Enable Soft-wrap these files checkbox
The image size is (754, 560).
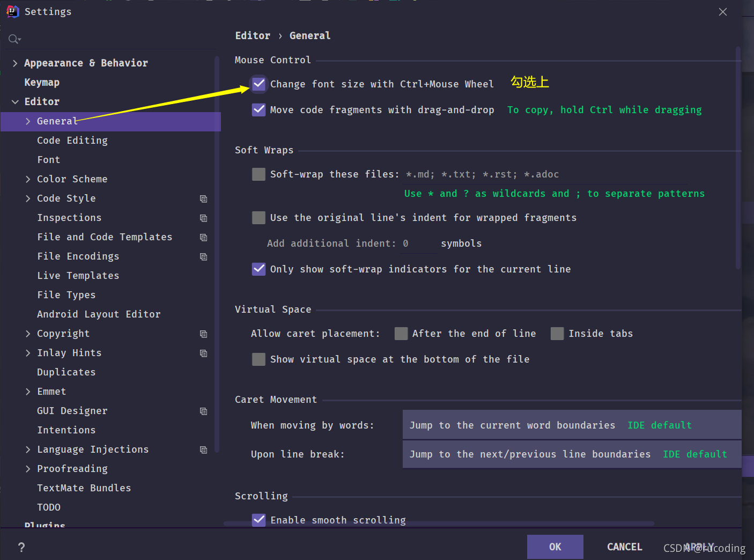point(259,174)
